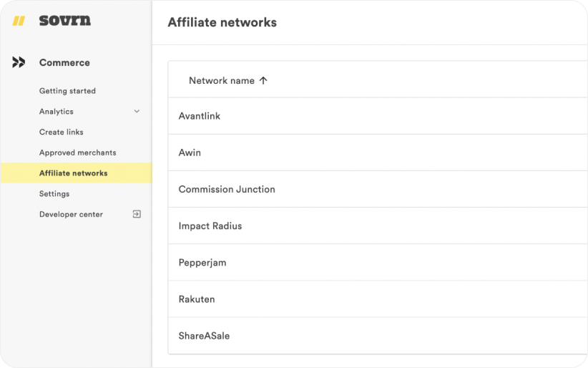
Task: Click the Sovrn wordmark
Action: click(65, 20)
